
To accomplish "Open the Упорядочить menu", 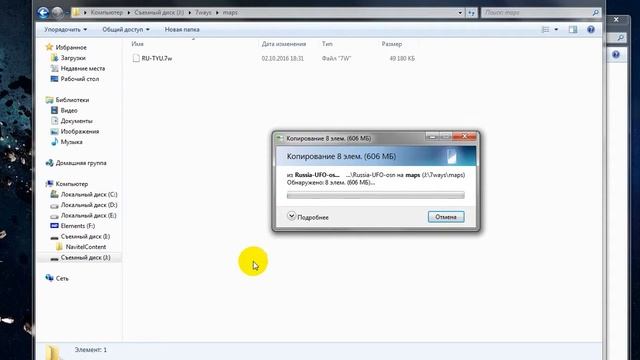I will tap(65, 29).
